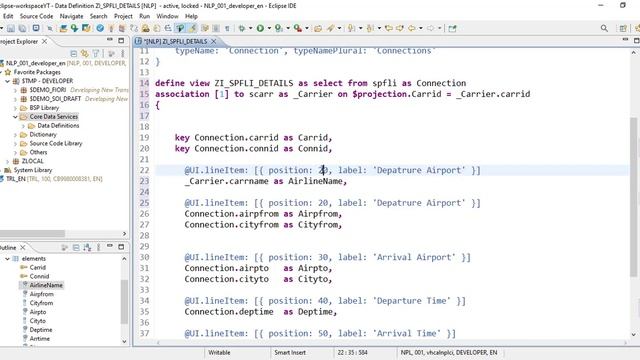Image resolution: width=640 pixels, height=360 pixels.
Task: Maximize the Outline panel
Action: tap(121, 247)
